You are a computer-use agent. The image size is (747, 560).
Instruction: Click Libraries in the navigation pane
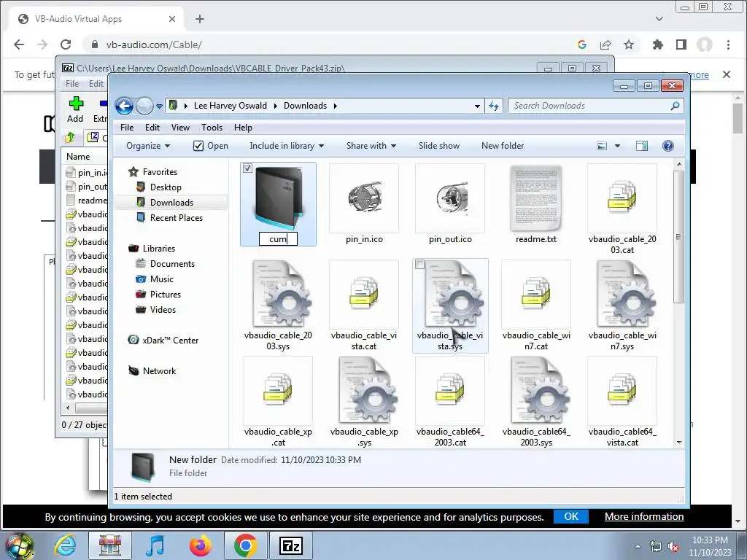point(158,249)
